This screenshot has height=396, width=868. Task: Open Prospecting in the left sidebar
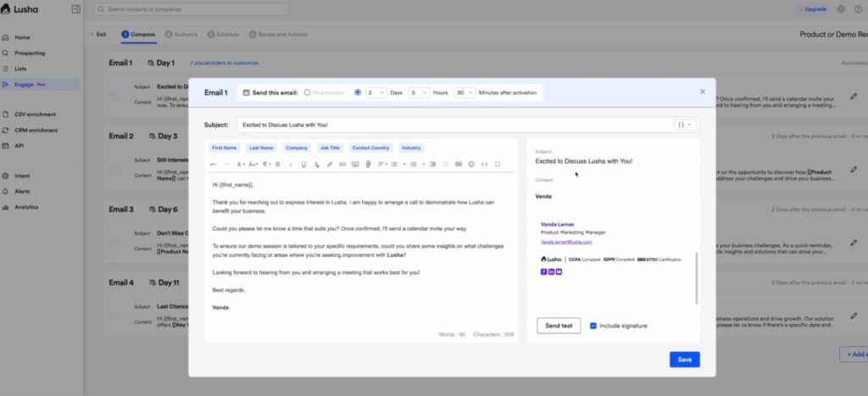30,53
